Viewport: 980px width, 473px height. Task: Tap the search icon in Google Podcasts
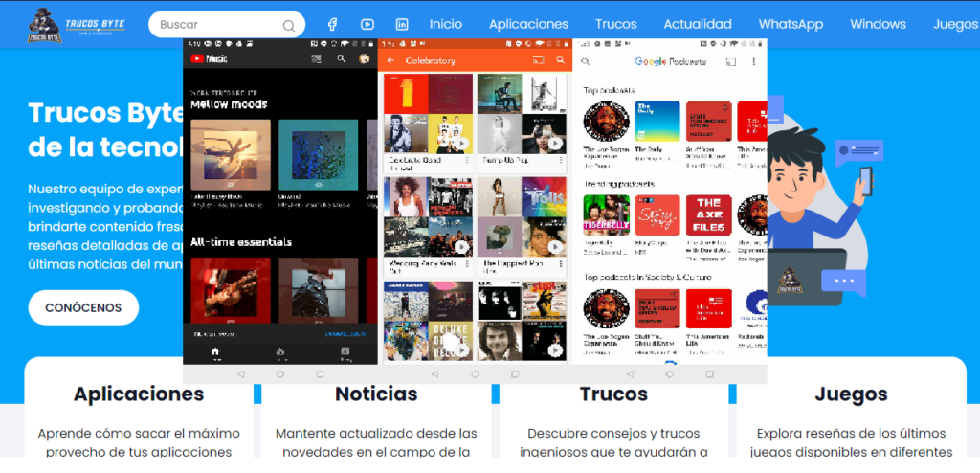(x=586, y=62)
